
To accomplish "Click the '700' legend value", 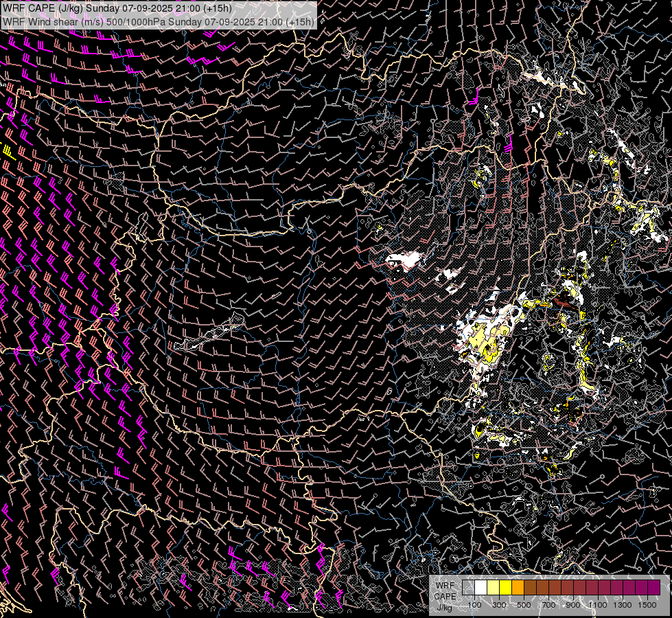I will pos(548,605).
